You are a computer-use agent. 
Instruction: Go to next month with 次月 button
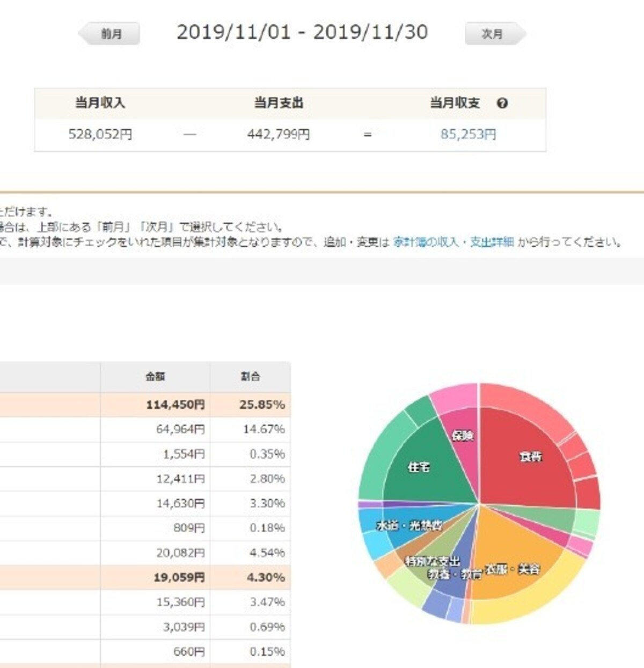[x=495, y=34]
